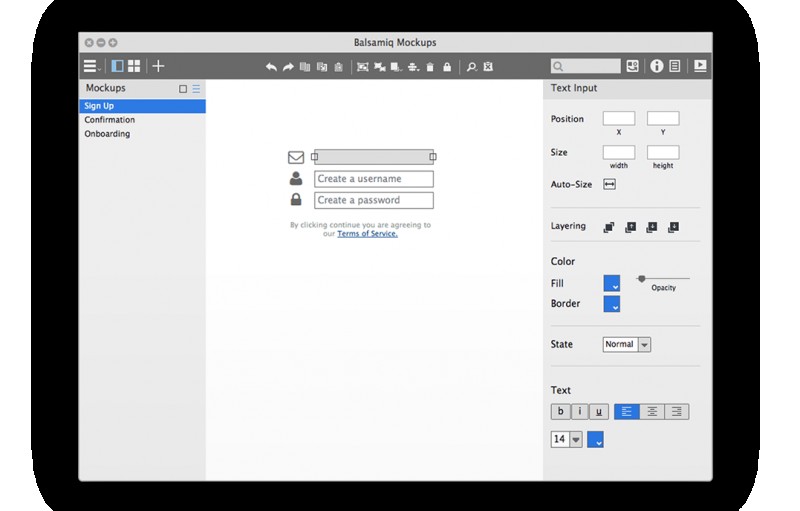Align text center

click(x=652, y=412)
